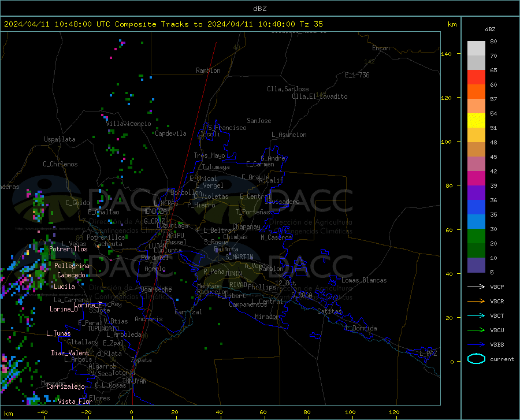Click the E_1-736 map label
This screenshot has height=420, width=520.
pyautogui.click(x=357, y=75)
